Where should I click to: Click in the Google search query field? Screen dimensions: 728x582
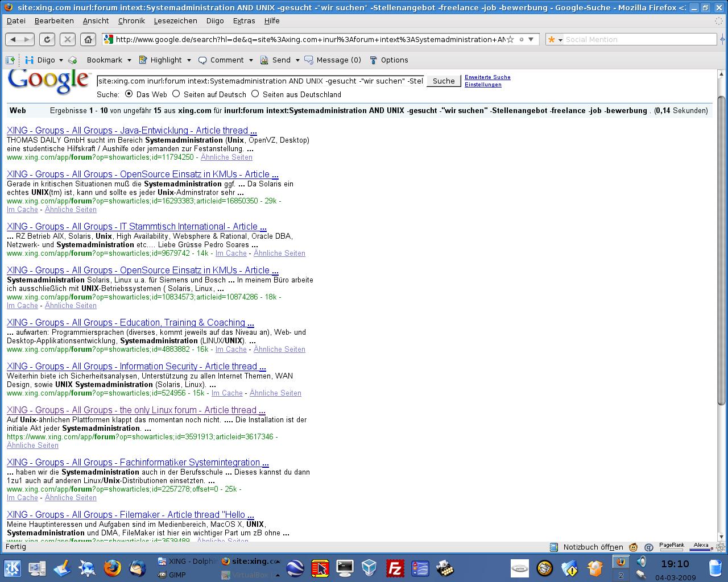260,81
